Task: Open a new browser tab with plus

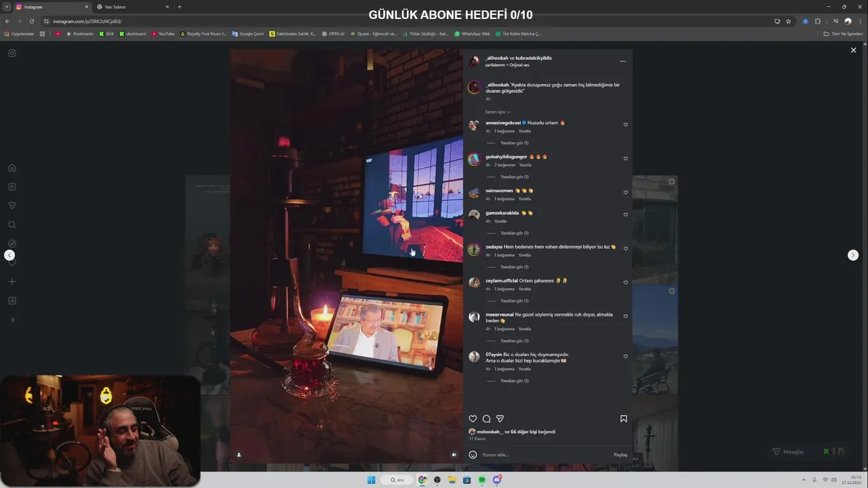Action: [179, 7]
